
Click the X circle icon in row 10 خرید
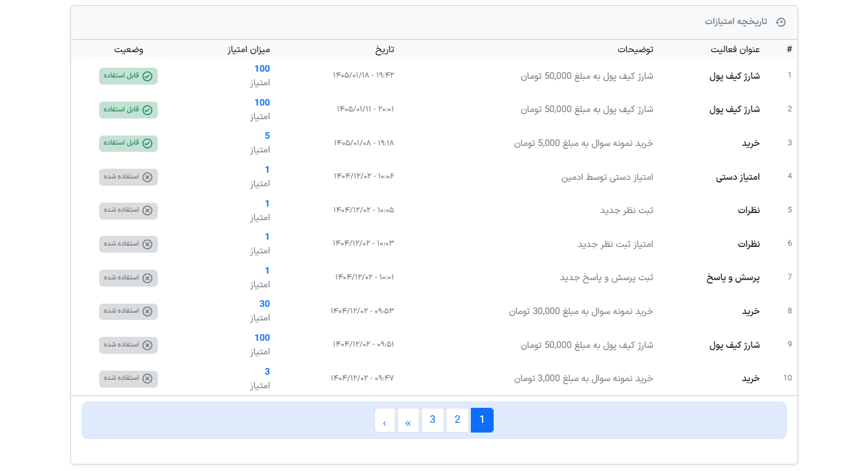pyautogui.click(x=147, y=378)
